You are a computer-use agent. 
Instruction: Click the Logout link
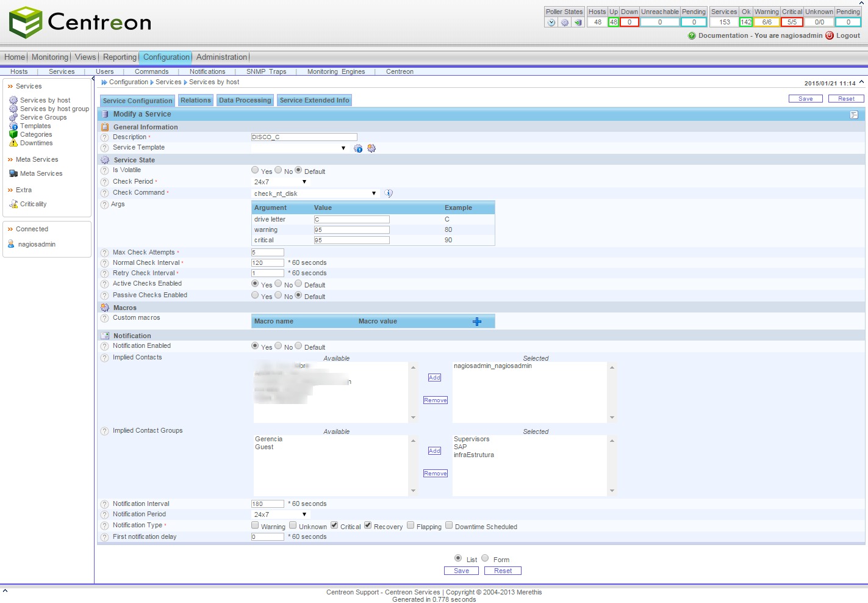(x=848, y=35)
